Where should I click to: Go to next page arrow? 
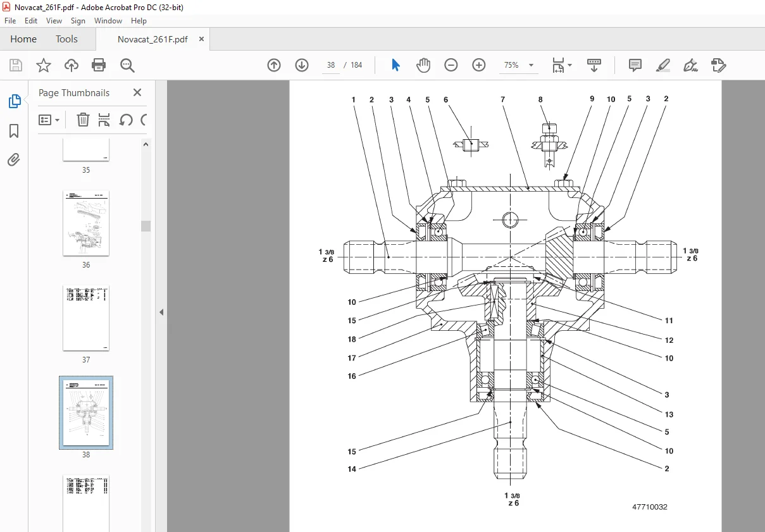pyautogui.click(x=302, y=65)
